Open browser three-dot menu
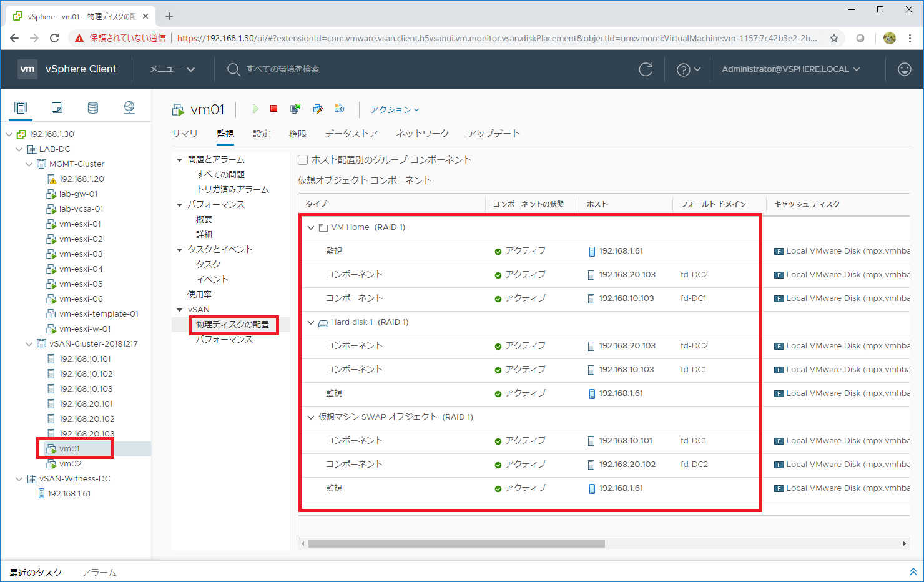 point(910,38)
